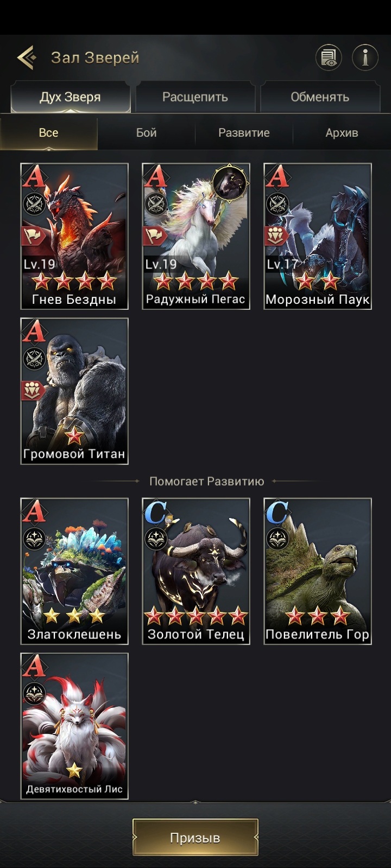The image size is (391, 868).
Task: Switch to the Расщепить tab
Action: [195, 97]
